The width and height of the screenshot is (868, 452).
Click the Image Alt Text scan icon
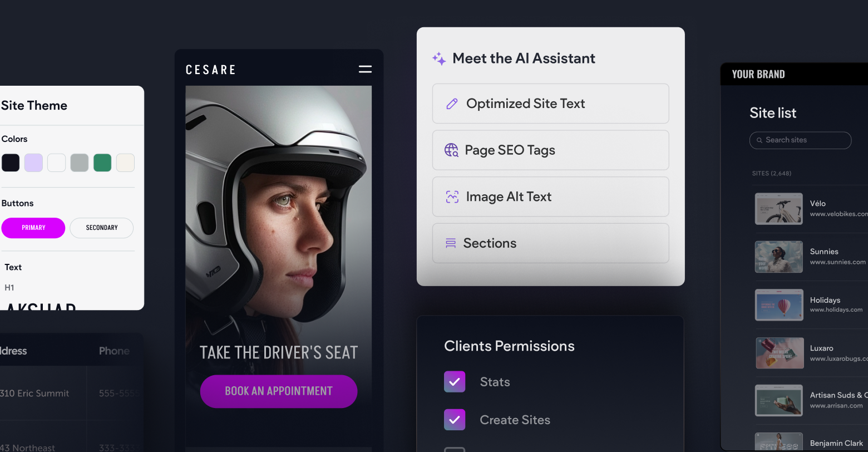point(452,197)
